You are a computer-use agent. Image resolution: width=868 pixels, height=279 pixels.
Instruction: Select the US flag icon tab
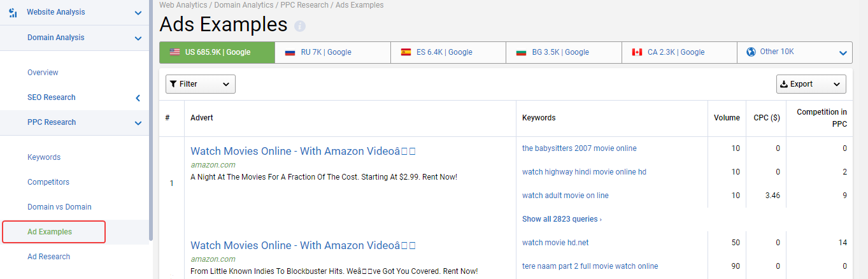174,52
